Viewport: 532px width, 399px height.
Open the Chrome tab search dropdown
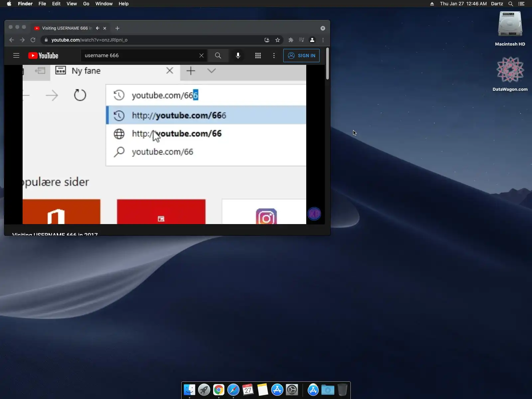(x=323, y=28)
